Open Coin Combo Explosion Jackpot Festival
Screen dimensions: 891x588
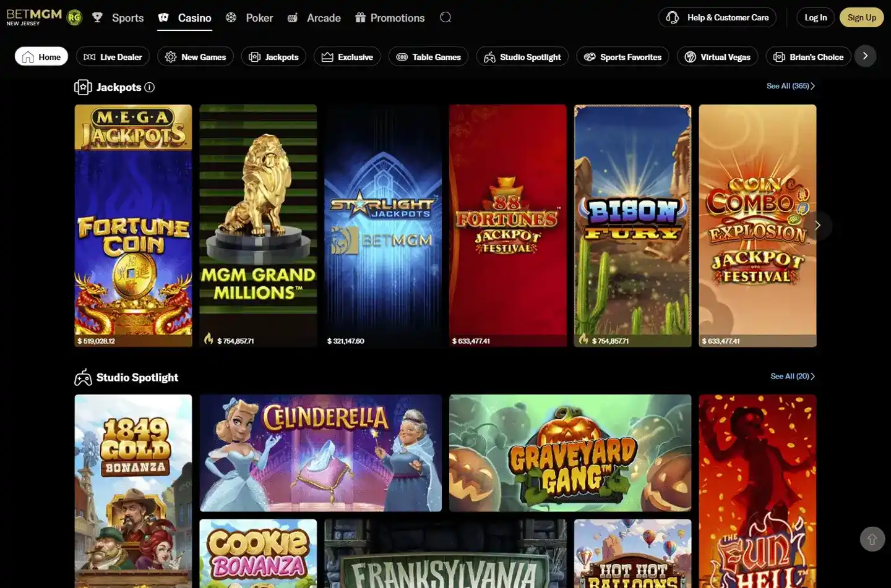tap(757, 225)
